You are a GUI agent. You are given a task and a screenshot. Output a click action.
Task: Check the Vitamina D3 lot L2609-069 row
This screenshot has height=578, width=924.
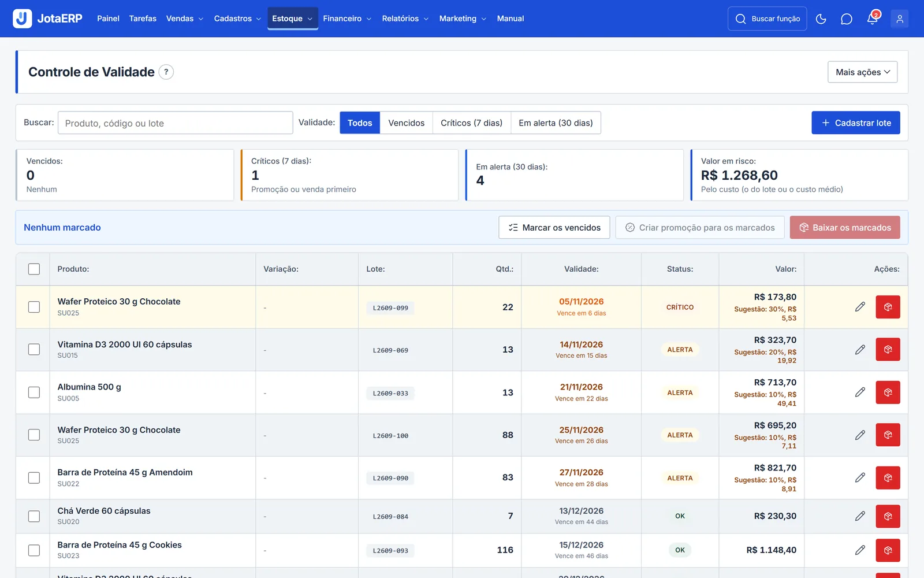(34, 350)
